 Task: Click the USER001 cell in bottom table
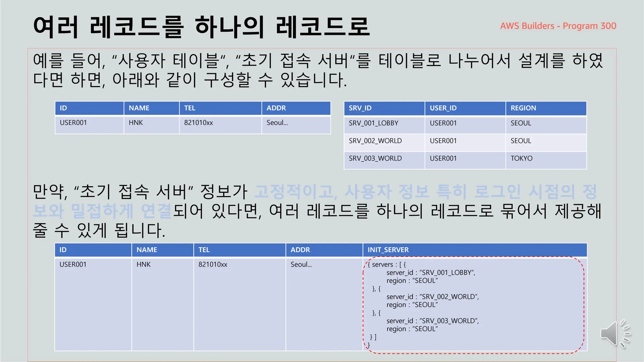[93, 304]
